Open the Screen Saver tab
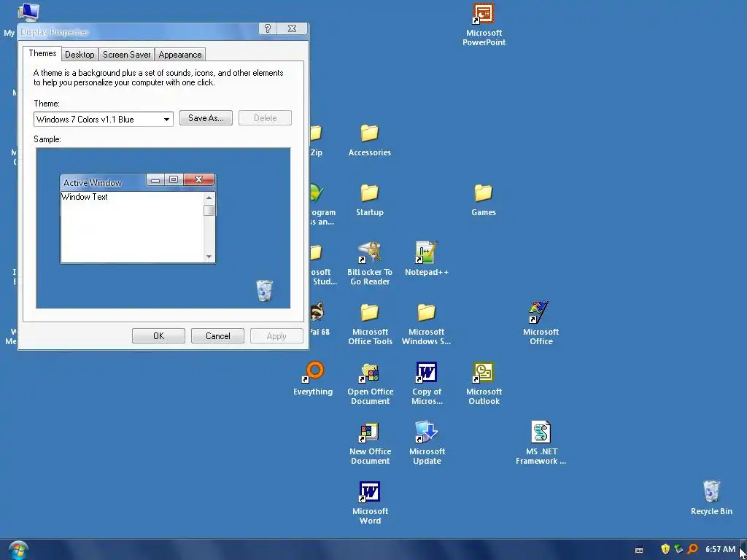 (x=127, y=55)
